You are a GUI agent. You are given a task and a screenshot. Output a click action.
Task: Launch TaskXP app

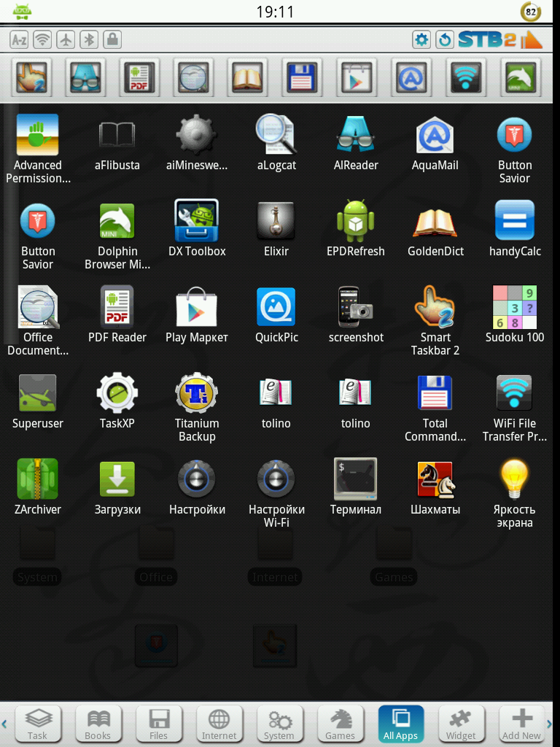[117, 401]
